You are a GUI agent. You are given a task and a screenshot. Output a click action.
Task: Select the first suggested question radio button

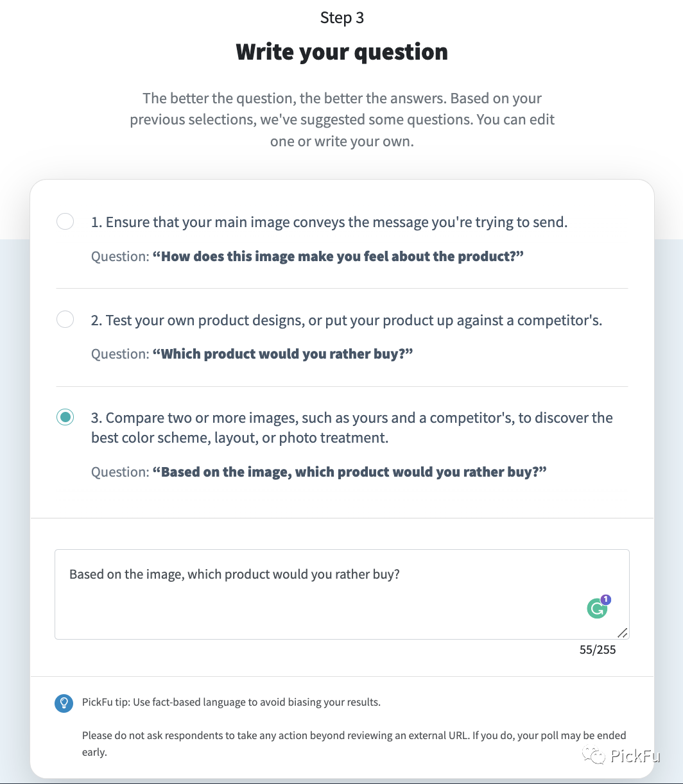tap(65, 222)
